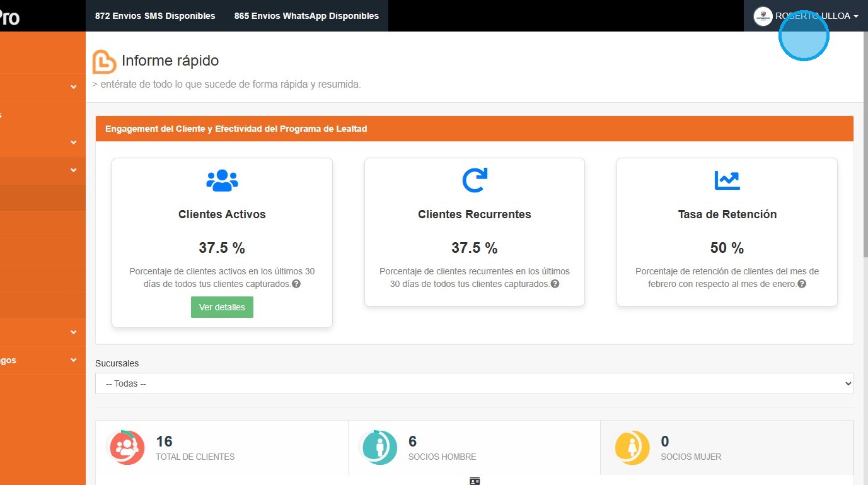The width and height of the screenshot is (868, 485).
Task: Select the "Tasa de Retención" card heading
Action: pyautogui.click(x=727, y=214)
